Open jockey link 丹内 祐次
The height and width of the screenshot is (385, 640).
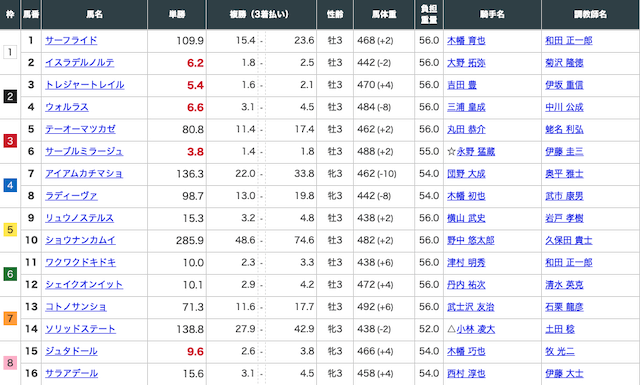pyautogui.click(x=466, y=285)
